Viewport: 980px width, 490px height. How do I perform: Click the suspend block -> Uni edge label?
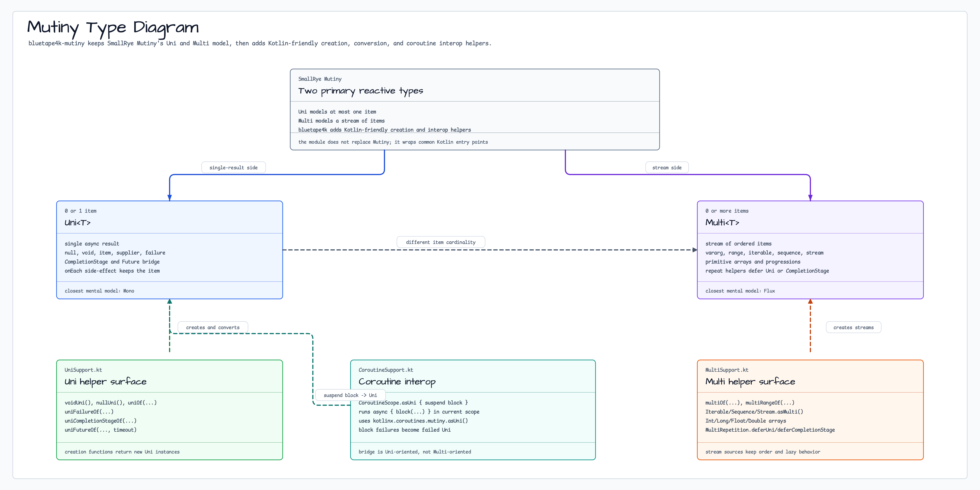tap(350, 395)
